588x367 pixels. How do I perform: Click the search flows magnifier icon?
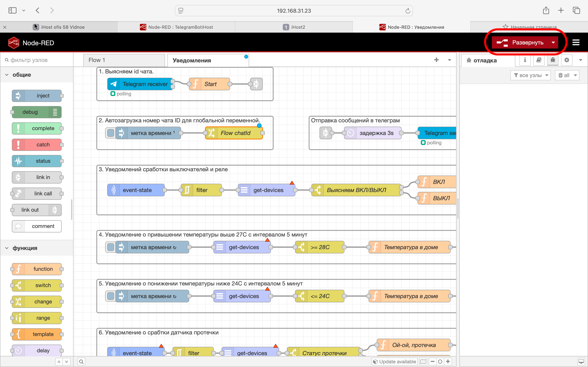tap(81, 362)
